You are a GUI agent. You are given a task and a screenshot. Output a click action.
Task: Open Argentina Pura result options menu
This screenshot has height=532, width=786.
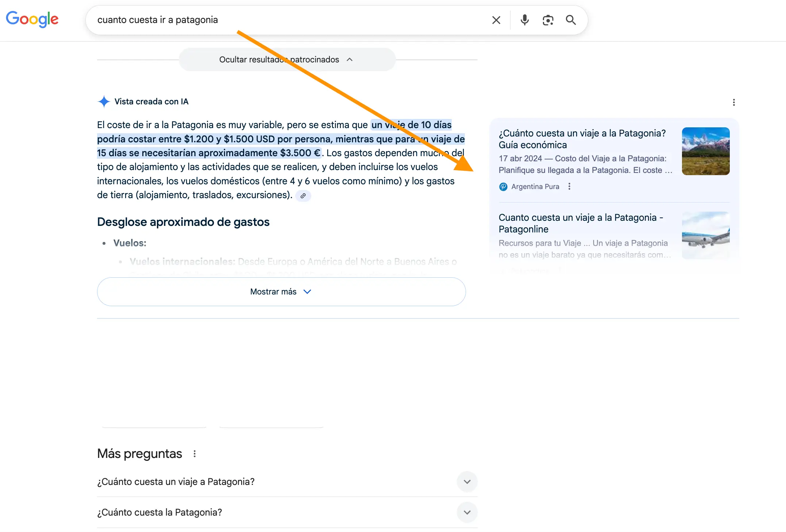(x=569, y=187)
